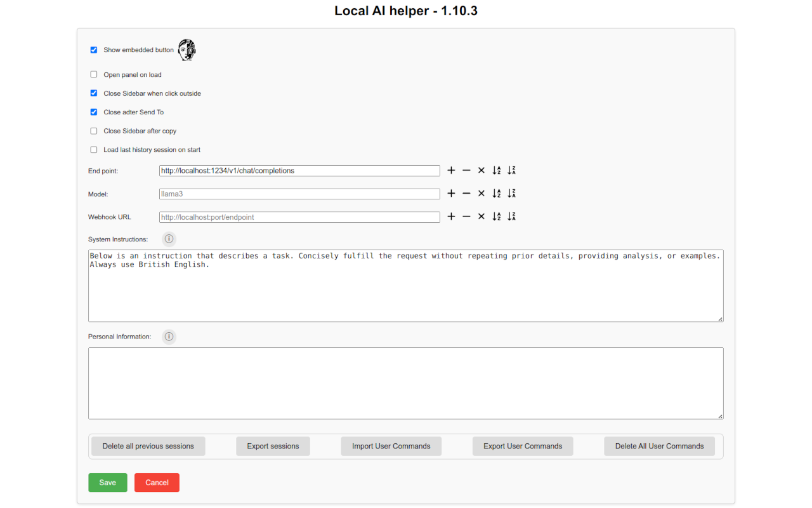Click Export sessions

point(273,446)
